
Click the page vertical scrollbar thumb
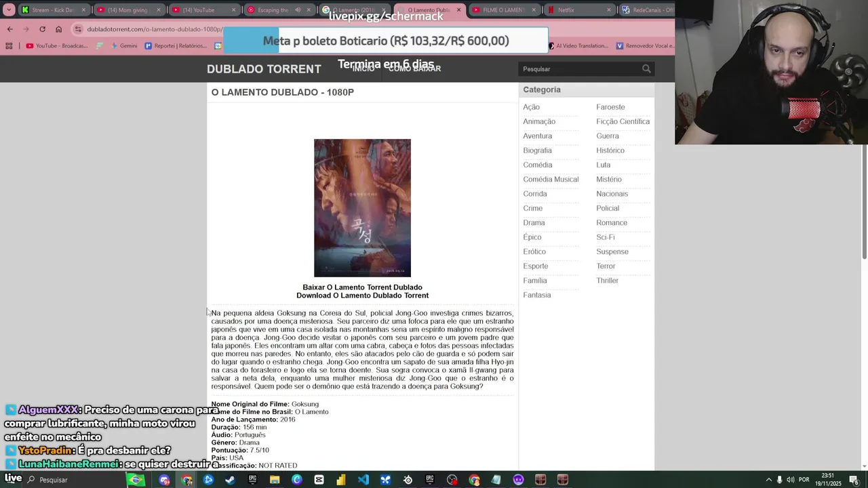[x=864, y=203]
